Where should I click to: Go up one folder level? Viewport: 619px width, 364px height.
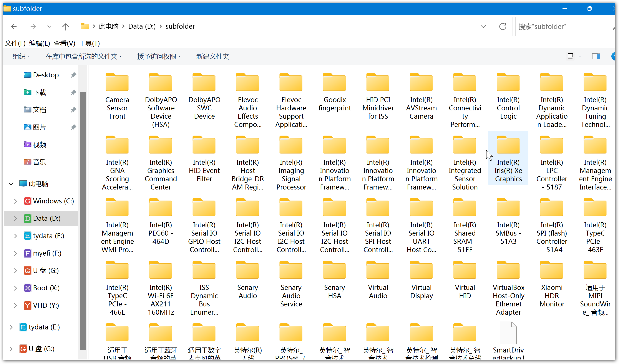click(66, 27)
